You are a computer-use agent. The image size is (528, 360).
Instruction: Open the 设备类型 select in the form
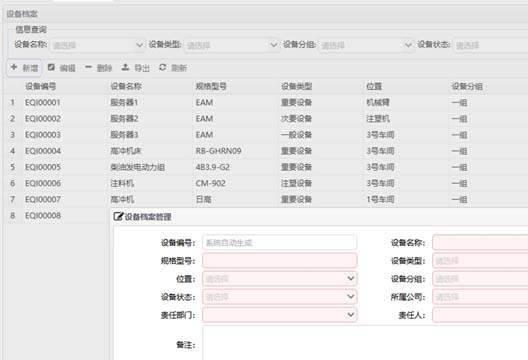480,261
